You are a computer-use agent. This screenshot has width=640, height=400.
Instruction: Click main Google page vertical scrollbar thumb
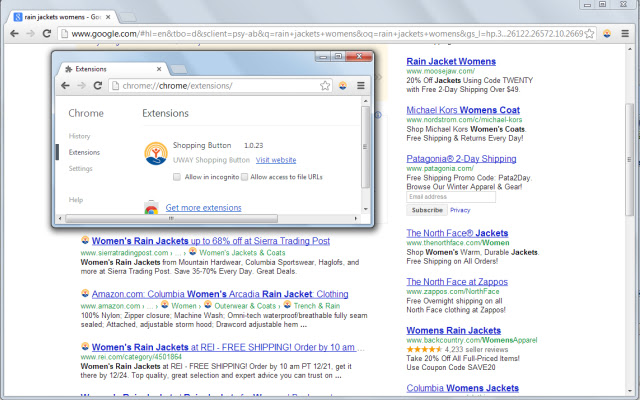coord(629,159)
